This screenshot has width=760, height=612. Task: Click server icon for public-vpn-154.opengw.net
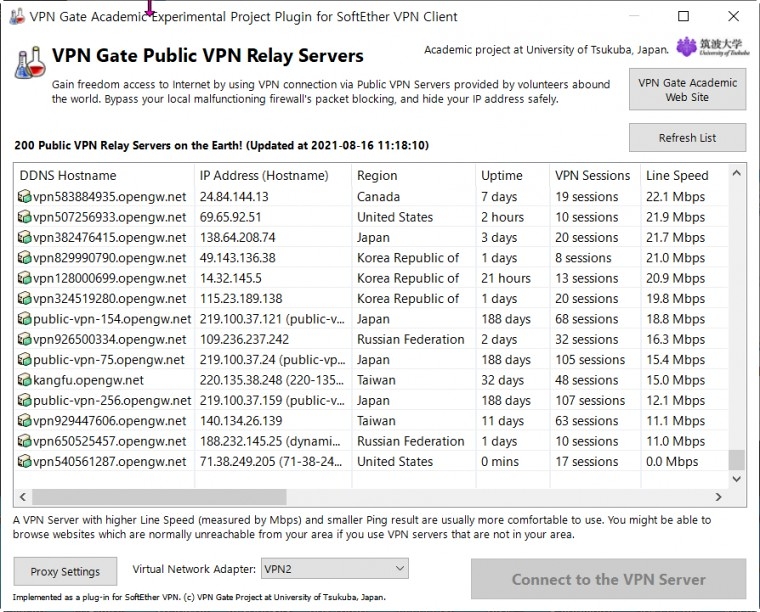tap(24, 319)
